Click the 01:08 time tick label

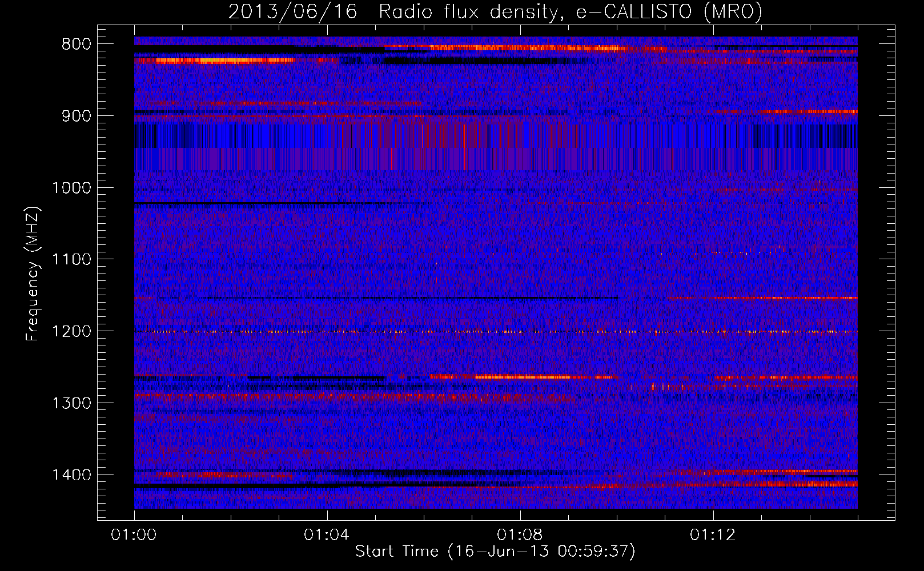click(520, 535)
